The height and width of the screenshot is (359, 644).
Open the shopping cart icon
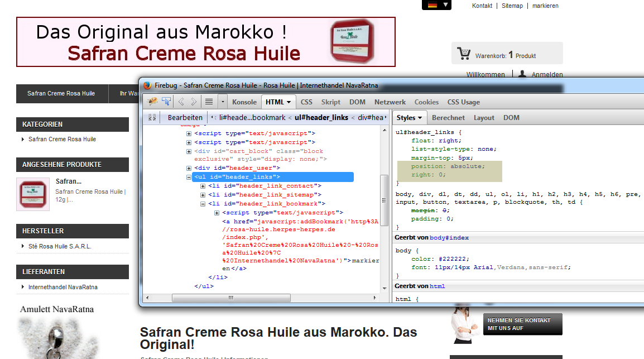pyautogui.click(x=464, y=54)
